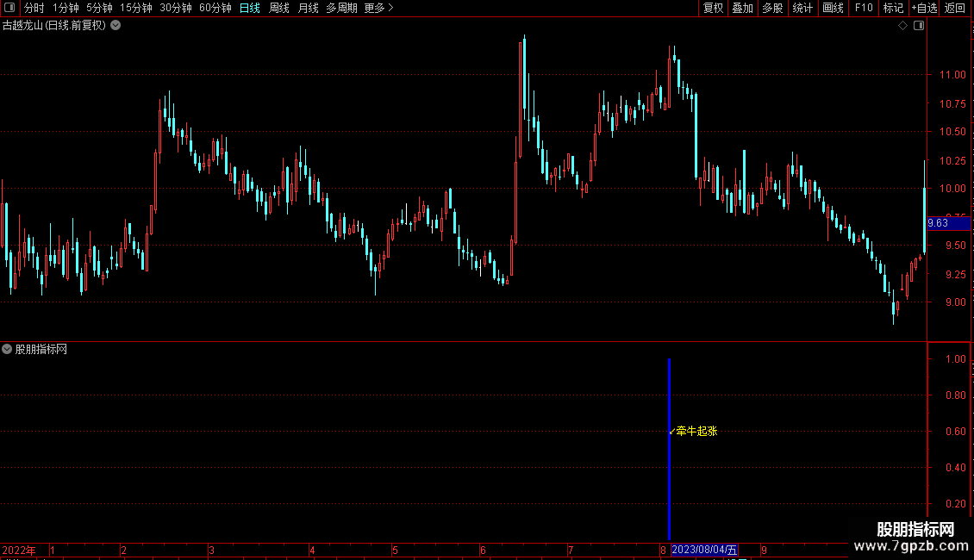Click the 0.60 indicator axis label
The height and width of the screenshot is (560, 974).
(x=956, y=431)
